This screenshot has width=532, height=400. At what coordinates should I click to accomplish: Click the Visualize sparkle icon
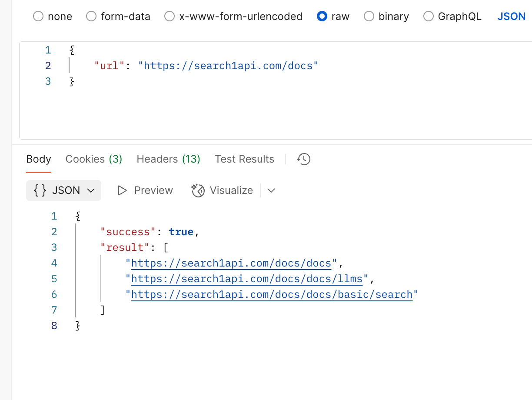(198, 190)
